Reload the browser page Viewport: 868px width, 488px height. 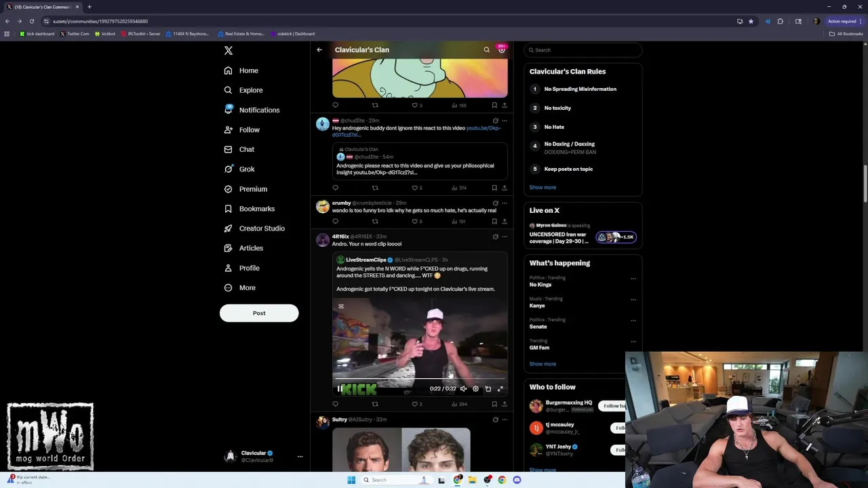[x=31, y=21]
